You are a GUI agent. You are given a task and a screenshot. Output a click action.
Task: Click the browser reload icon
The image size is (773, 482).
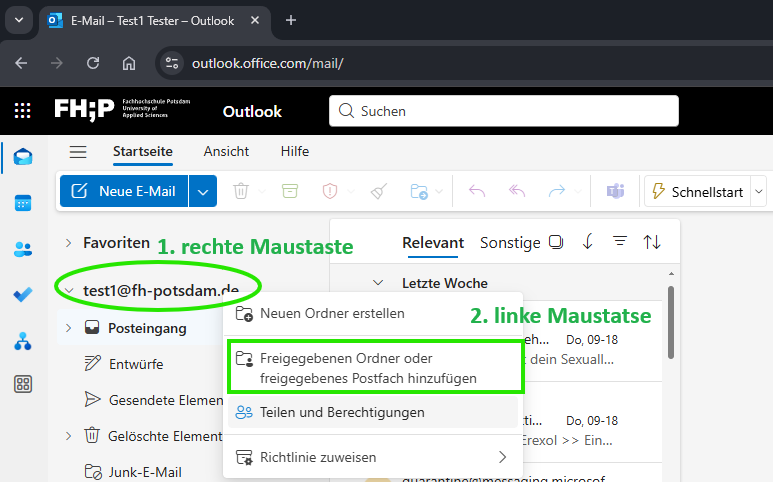(93, 63)
